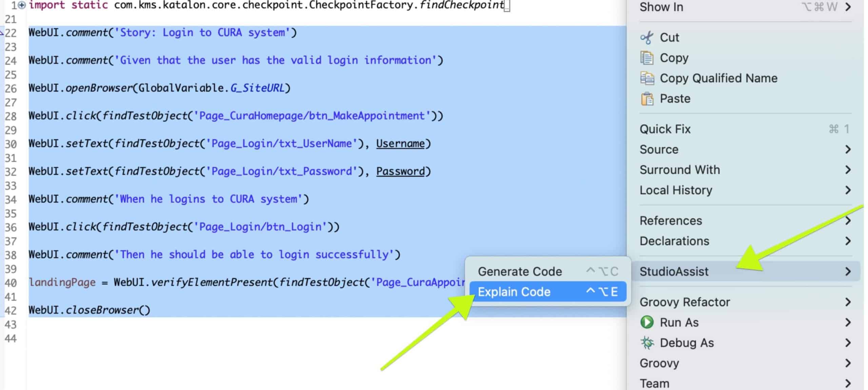Open the Declarations submenu
Viewport: 868px width, 390px height.
click(745, 241)
